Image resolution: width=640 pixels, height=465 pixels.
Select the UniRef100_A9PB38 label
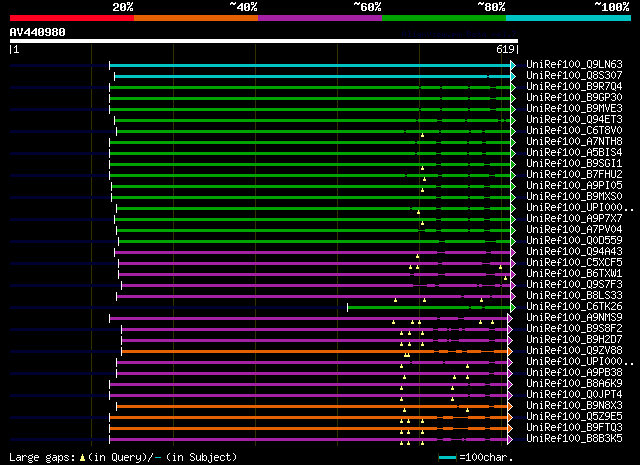(x=574, y=373)
